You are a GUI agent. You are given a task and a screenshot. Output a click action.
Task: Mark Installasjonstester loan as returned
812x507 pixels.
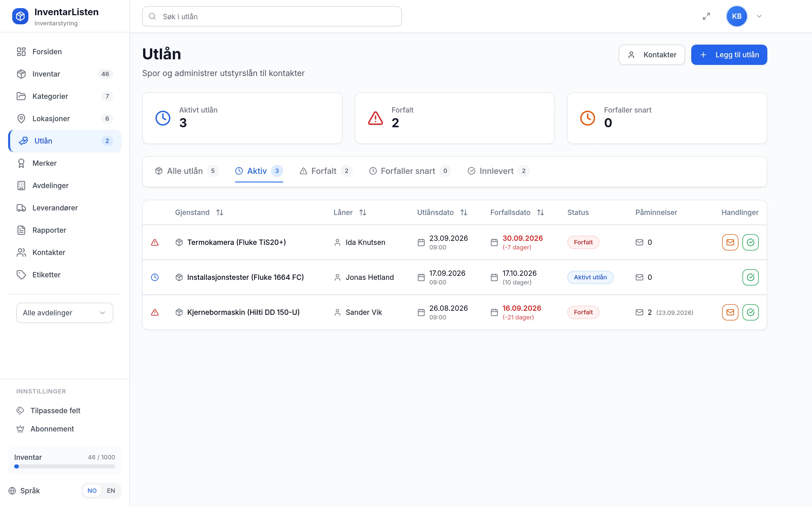751,277
